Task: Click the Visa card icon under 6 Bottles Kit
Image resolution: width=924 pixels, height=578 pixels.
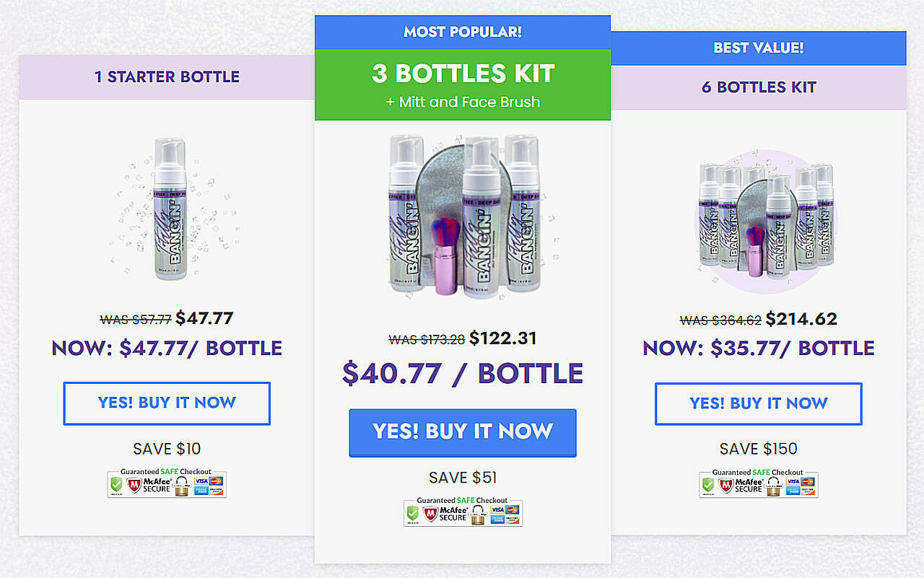Action: (x=793, y=481)
